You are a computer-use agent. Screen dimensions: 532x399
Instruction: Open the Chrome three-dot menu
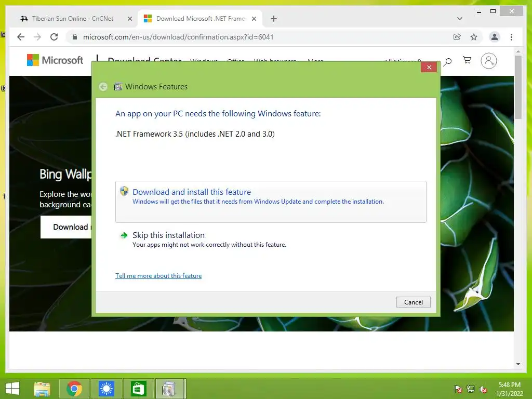[x=511, y=37]
